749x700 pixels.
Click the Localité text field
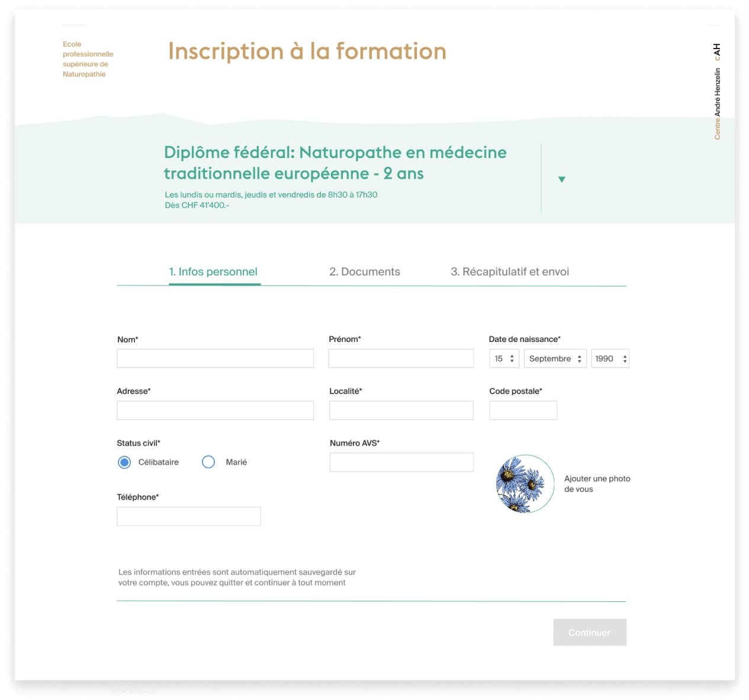coord(401,411)
